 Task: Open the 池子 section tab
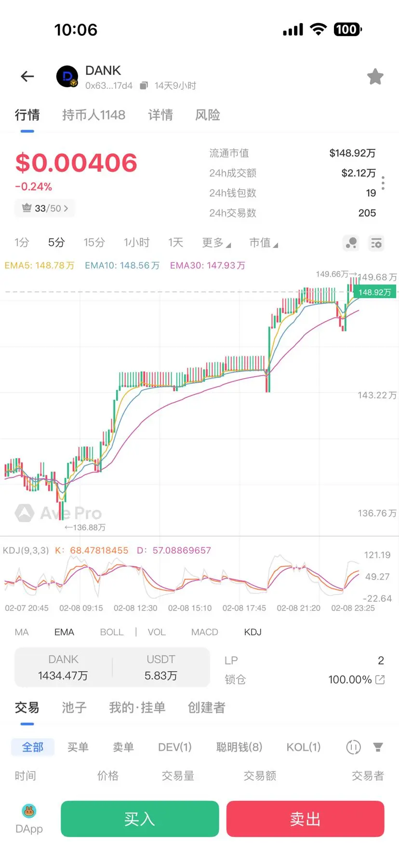[x=74, y=707]
